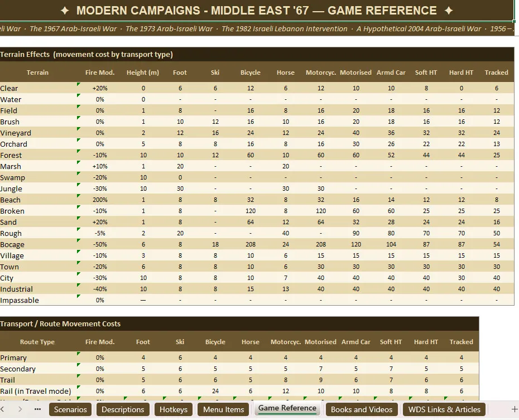Screen dimensions: 519x420
Task: Open the Hotkeys sheet tab
Action: tap(174, 409)
